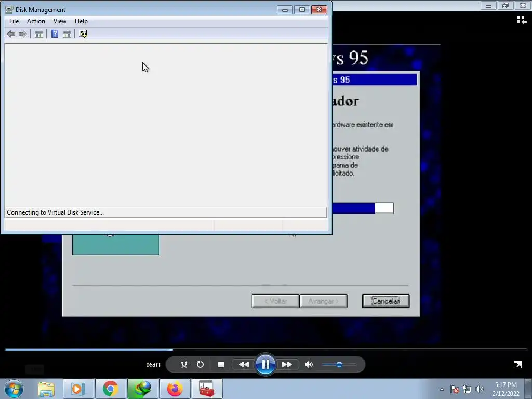Screen dimensions: 532x399
Task: Open the Action menu in Disk Management
Action: point(36,21)
